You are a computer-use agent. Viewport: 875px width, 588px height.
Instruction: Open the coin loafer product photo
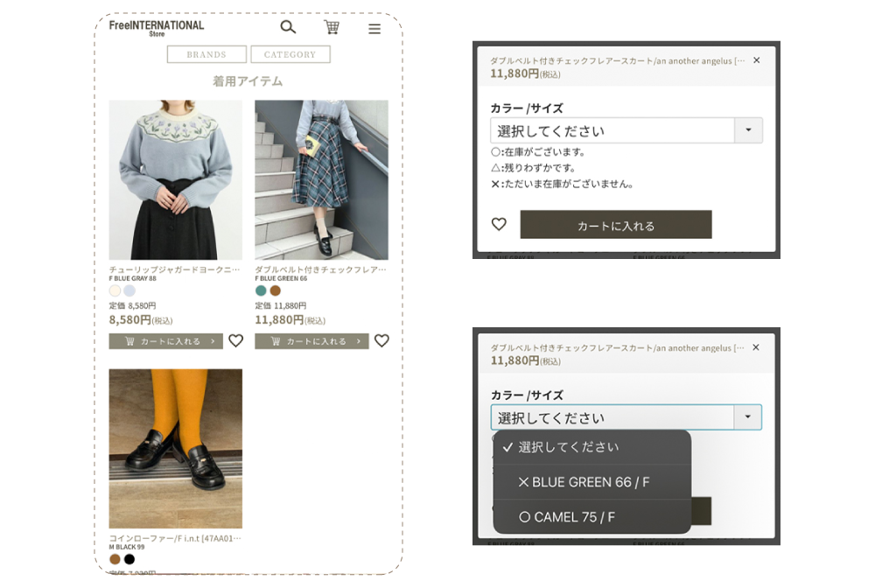click(175, 448)
